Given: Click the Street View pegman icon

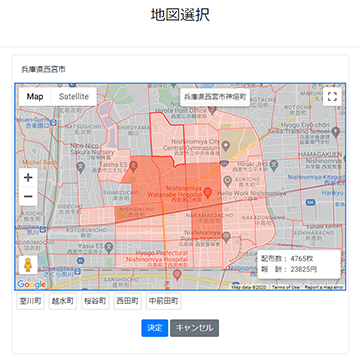Looking at the screenshot, I should coord(28,265).
